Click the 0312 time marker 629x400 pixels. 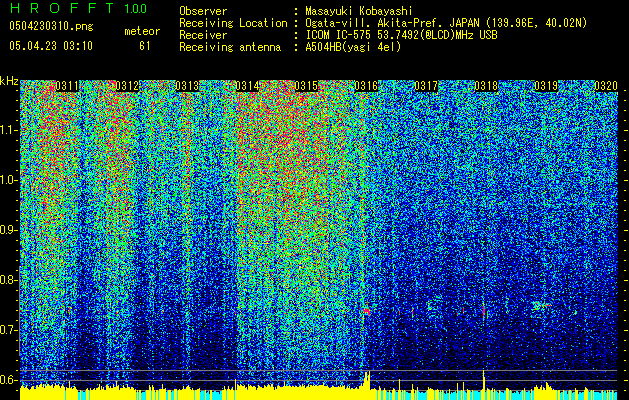click(x=127, y=86)
